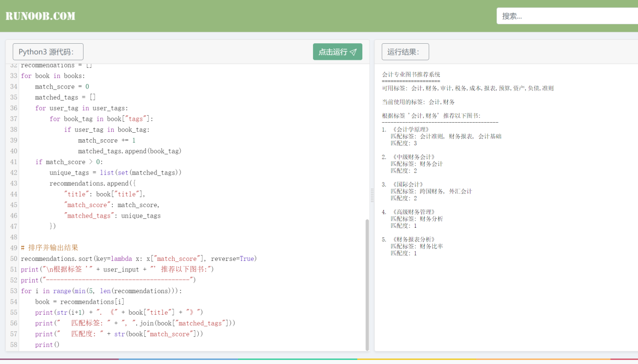Place cursor on 'match_score += 1' line
638x364 pixels.
tap(107, 140)
